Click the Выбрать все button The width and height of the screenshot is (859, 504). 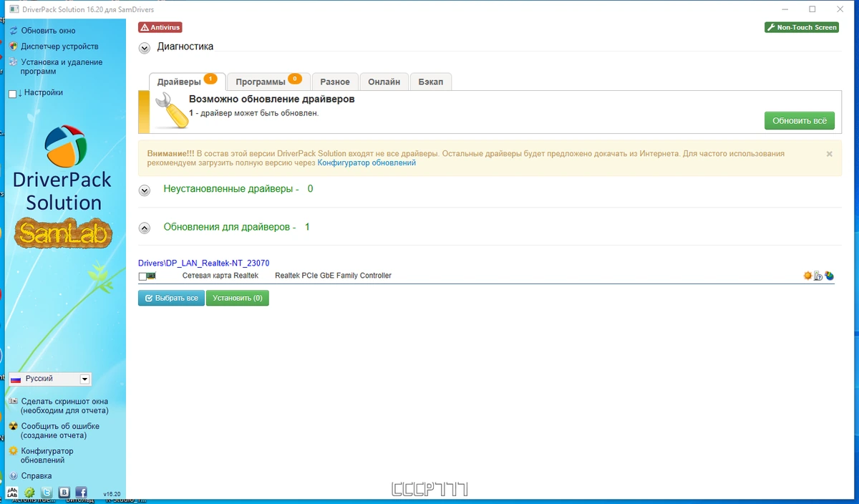click(x=171, y=298)
